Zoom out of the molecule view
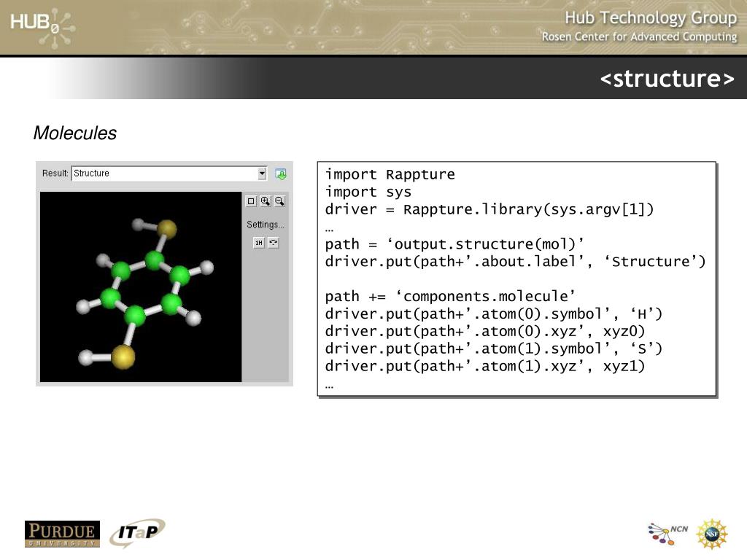 point(279,201)
